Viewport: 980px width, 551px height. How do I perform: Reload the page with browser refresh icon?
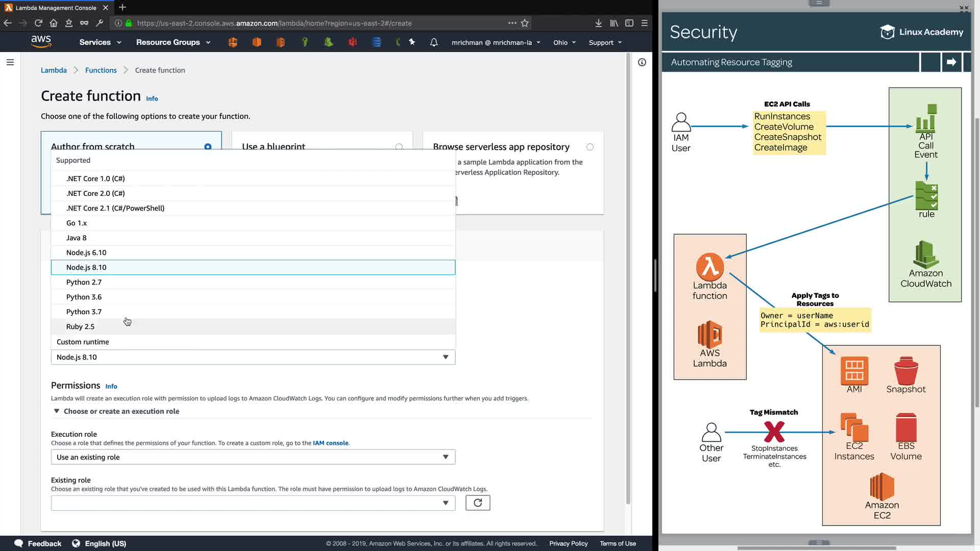tap(38, 23)
